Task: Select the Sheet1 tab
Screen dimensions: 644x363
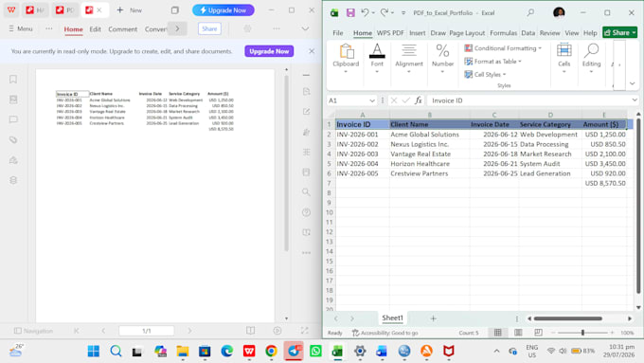Action: (392, 318)
